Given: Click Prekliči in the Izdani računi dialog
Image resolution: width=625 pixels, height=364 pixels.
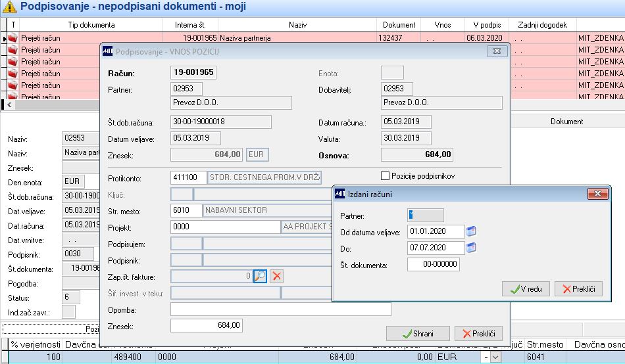Looking at the screenshot, I should point(578,288).
